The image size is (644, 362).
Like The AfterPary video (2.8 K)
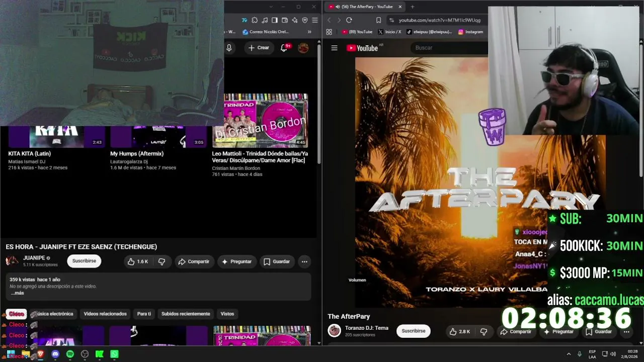click(x=459, y=331)
